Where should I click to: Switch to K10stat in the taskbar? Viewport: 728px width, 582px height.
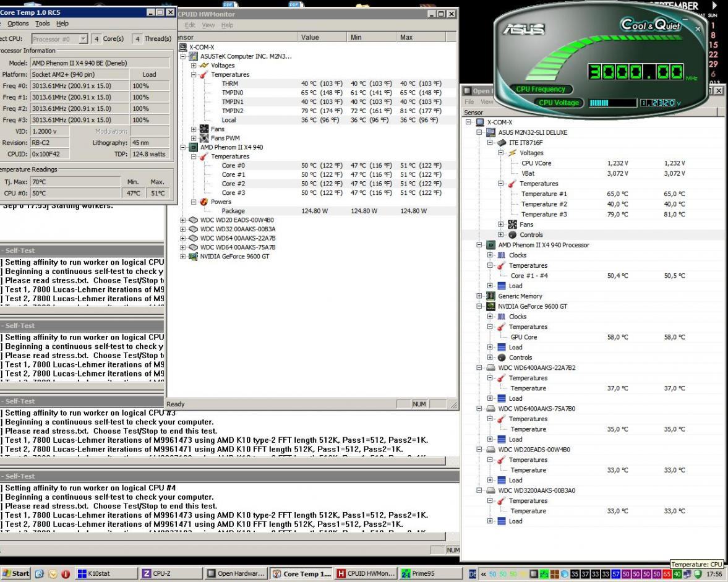tap(105, 573)
